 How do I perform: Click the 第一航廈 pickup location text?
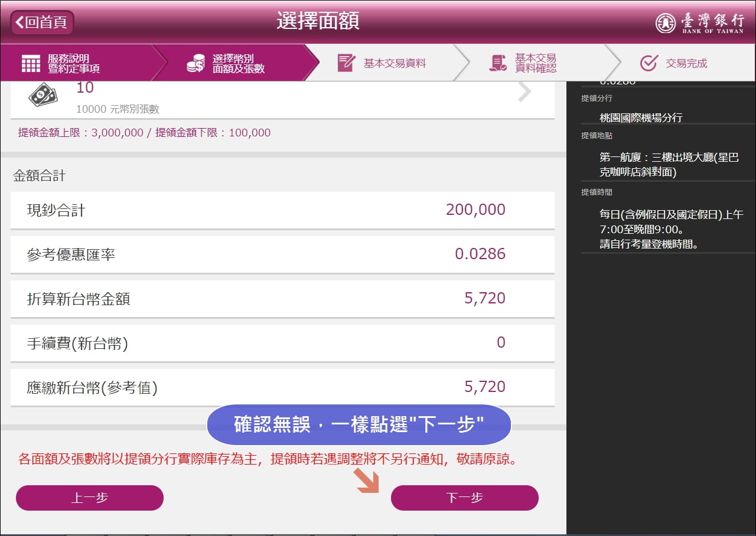(669, 165)
